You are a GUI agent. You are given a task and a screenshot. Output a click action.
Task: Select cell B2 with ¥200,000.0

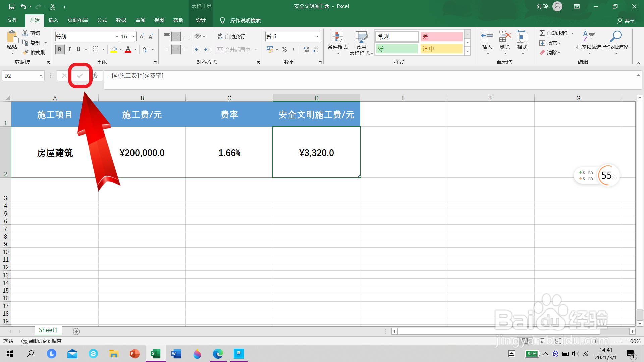coord(142,153)
